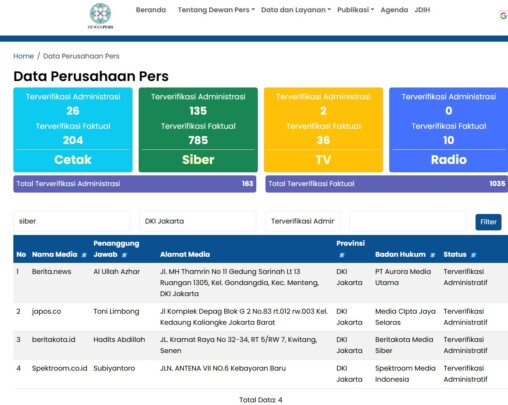Click PT Aurora Media Utama cell
This screenshot has height=405, width=508.
click(403, 277)
